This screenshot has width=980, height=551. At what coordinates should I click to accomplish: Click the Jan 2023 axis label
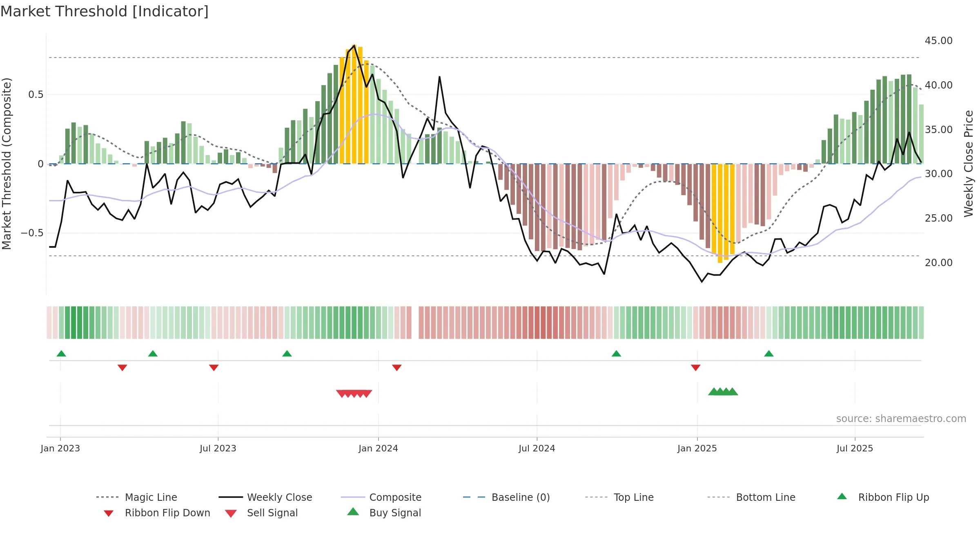coord(60,448)
